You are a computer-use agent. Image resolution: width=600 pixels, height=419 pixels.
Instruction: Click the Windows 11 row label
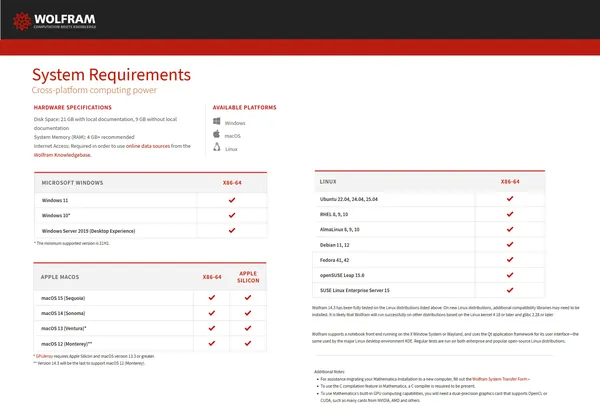[55, 201]
